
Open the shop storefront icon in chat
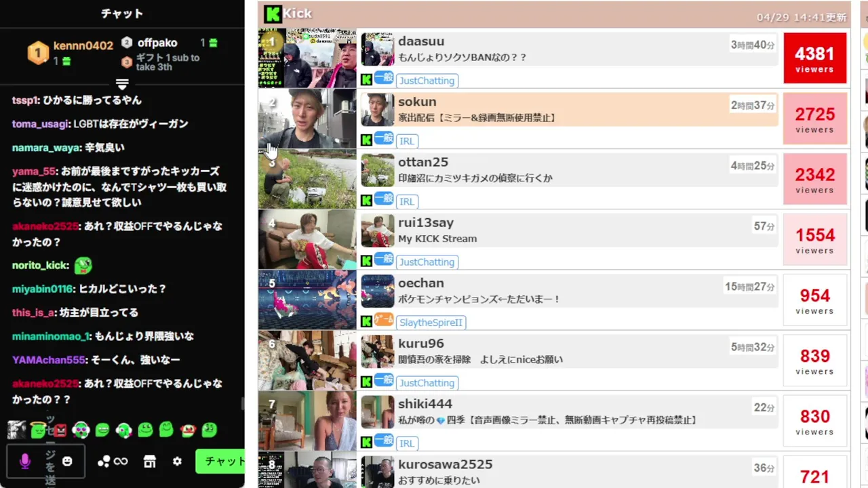click(x=150, y=462)
